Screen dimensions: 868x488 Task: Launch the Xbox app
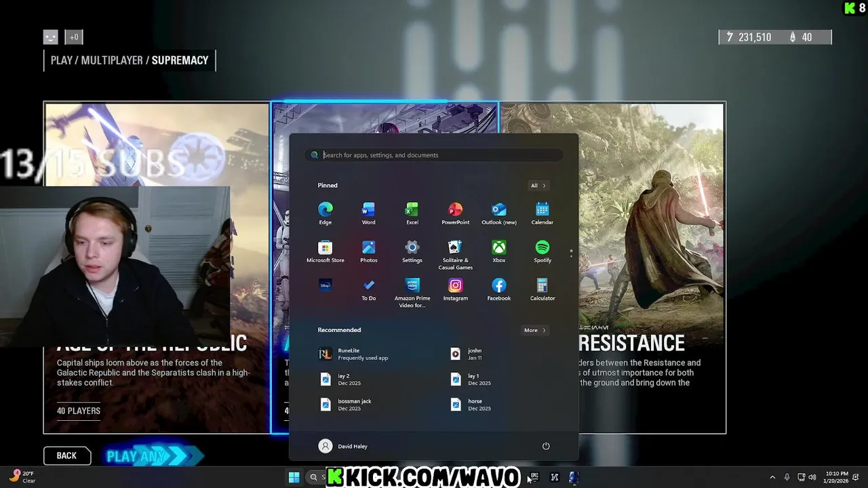[498, 251]
